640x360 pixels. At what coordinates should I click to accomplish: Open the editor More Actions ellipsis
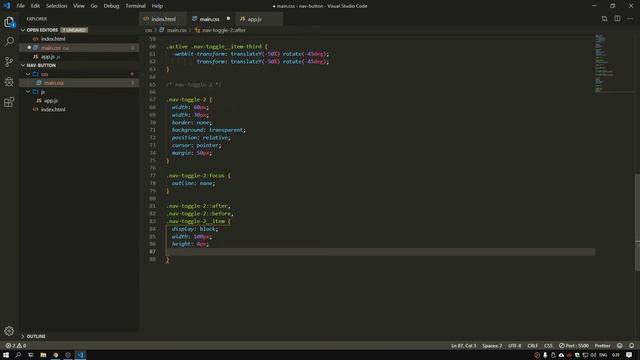pos(630,19)
